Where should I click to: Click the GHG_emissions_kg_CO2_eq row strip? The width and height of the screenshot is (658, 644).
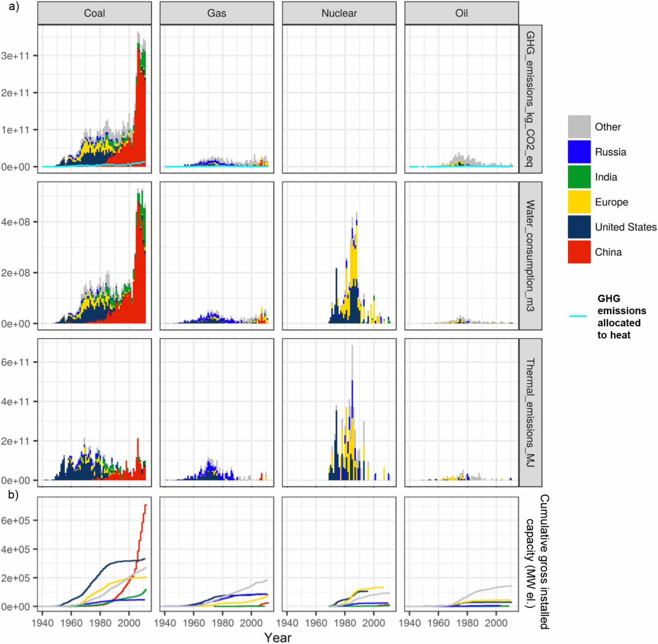tap(530, 99)
